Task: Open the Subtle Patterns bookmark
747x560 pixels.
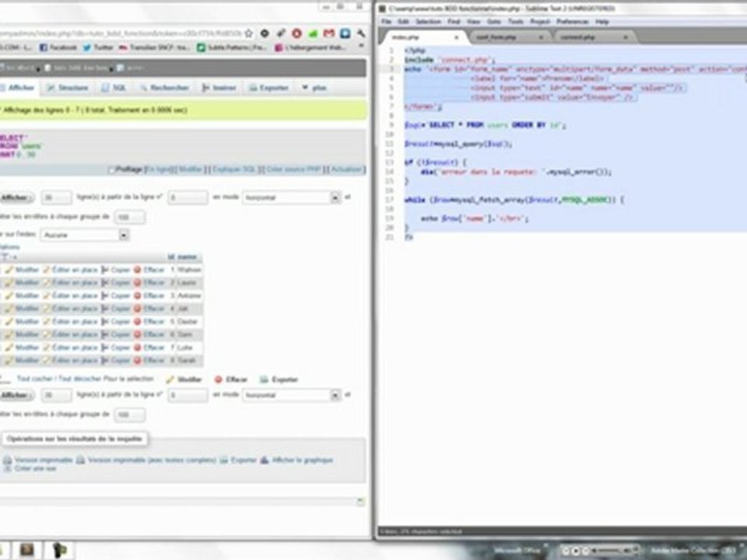Action: tap(232, 47)
